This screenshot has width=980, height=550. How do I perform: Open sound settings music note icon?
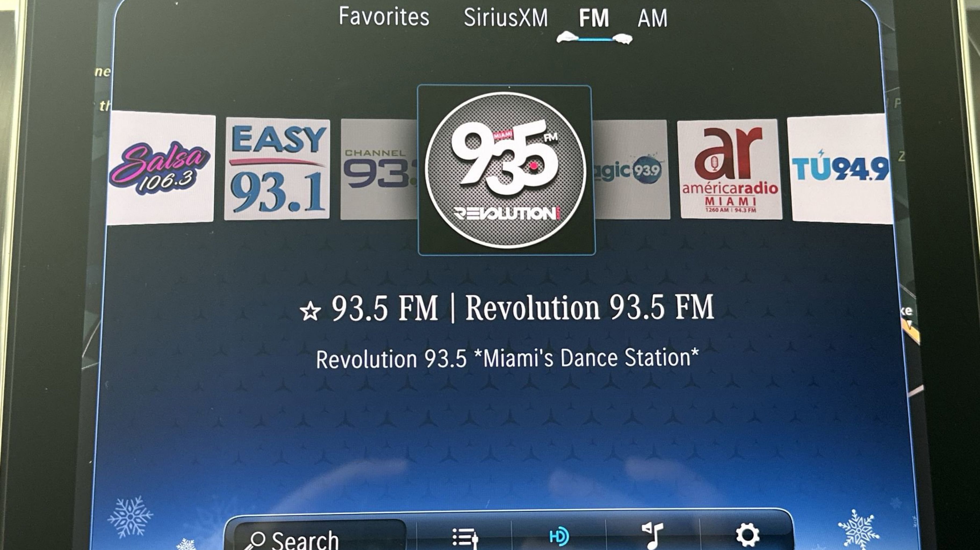[x=653, y=535]
